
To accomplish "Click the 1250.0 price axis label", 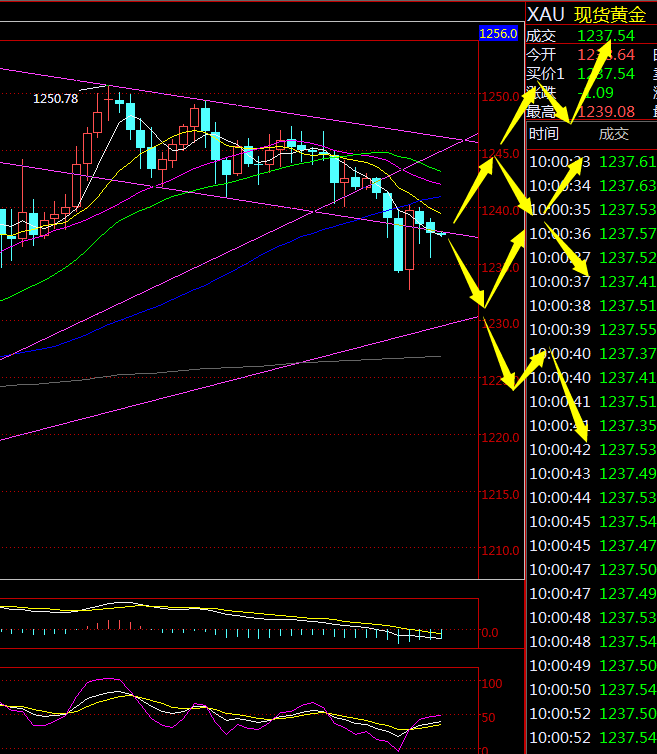I will (501, 97).
